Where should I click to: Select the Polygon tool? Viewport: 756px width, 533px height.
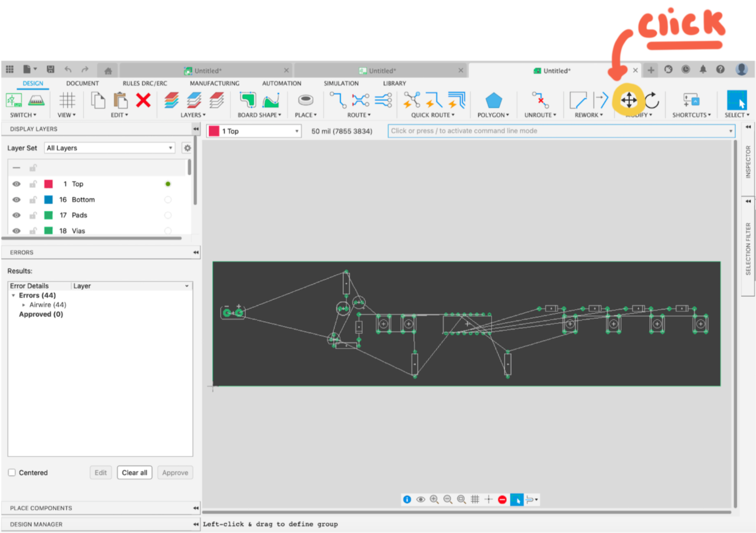(x=493, y=101)
